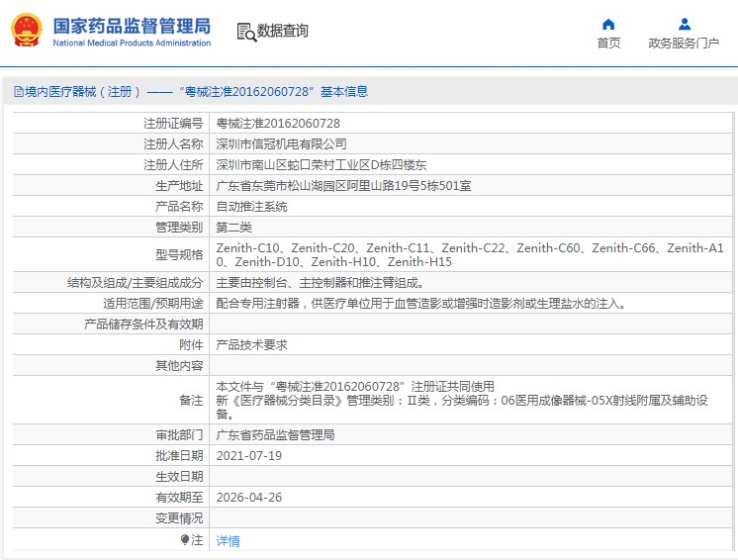Open the 政务服务门户 menu item
This screenshot has width=738, height=560.
tap(684, 43)
